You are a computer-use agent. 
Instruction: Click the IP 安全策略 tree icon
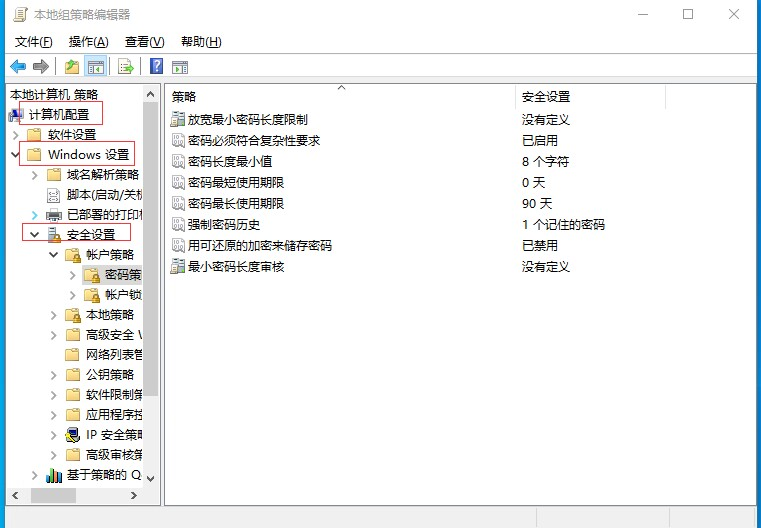pos(73,435)
